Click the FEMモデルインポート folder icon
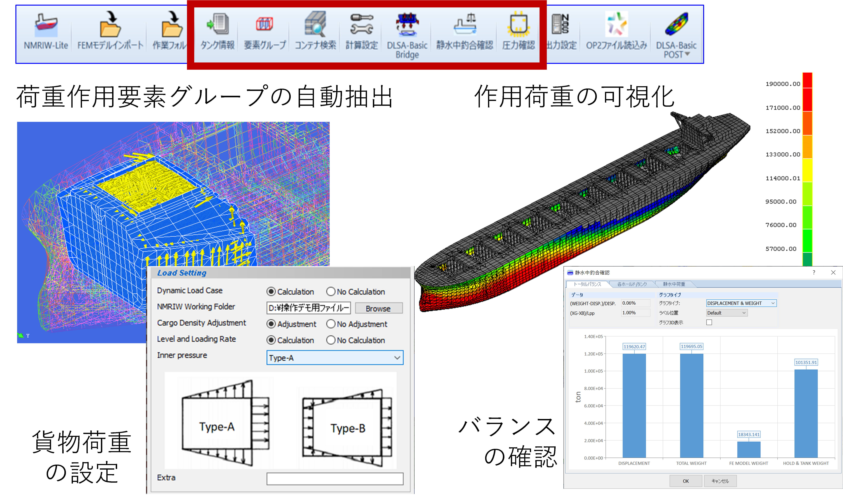This screenshot has height=504, width=843. click(110, 24)
